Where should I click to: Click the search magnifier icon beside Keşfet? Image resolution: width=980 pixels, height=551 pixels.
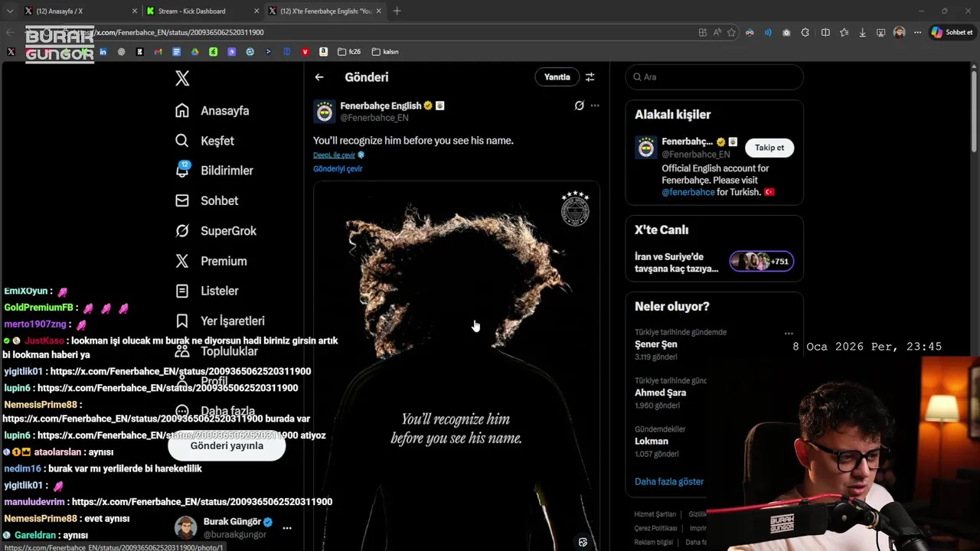(182, 141)
